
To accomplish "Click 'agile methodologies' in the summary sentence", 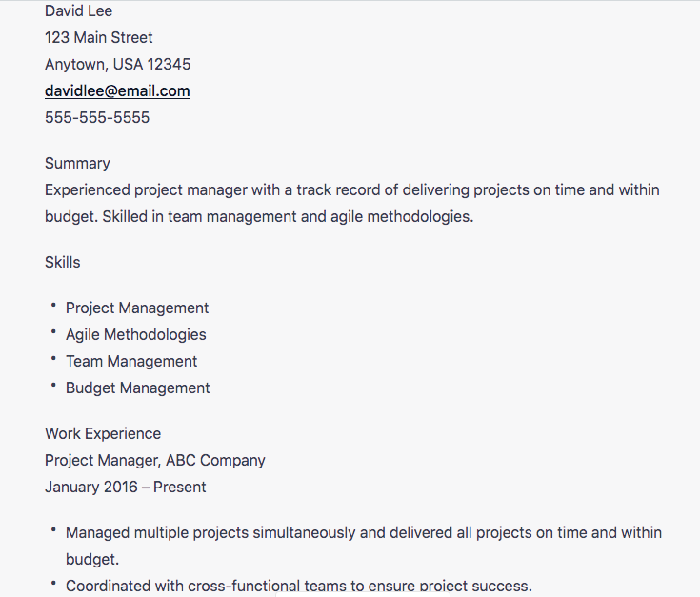I will [401, 217].
